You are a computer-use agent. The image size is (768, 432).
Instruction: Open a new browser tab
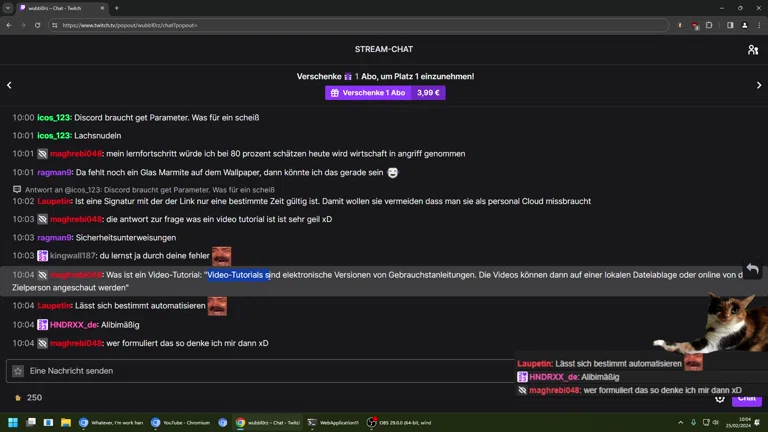117,8
